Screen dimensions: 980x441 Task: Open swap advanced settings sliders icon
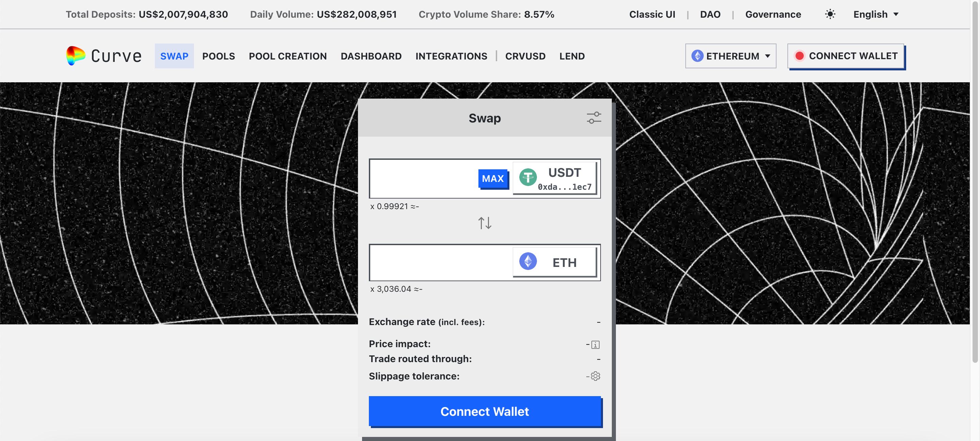click(593, 118)
